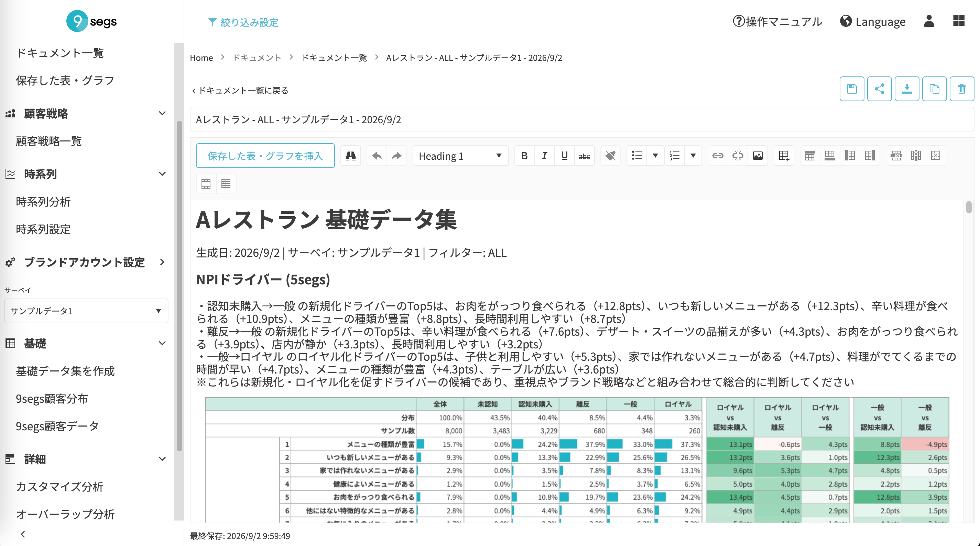Click the insert link icon
The height and width of the screenshot is (546, 980).
coord(718,156)
